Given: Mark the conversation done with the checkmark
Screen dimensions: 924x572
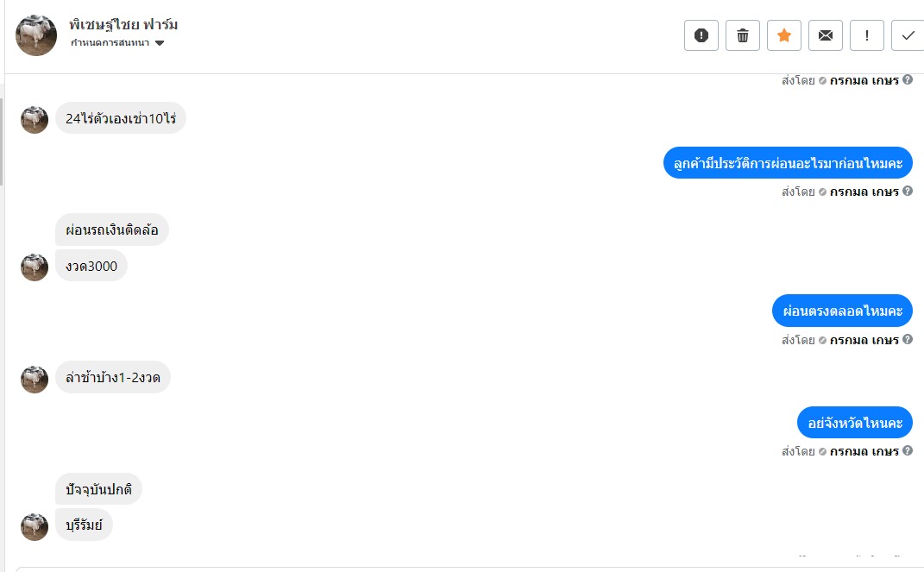Looking at the screenshot, I should click(x=908, y=35).
